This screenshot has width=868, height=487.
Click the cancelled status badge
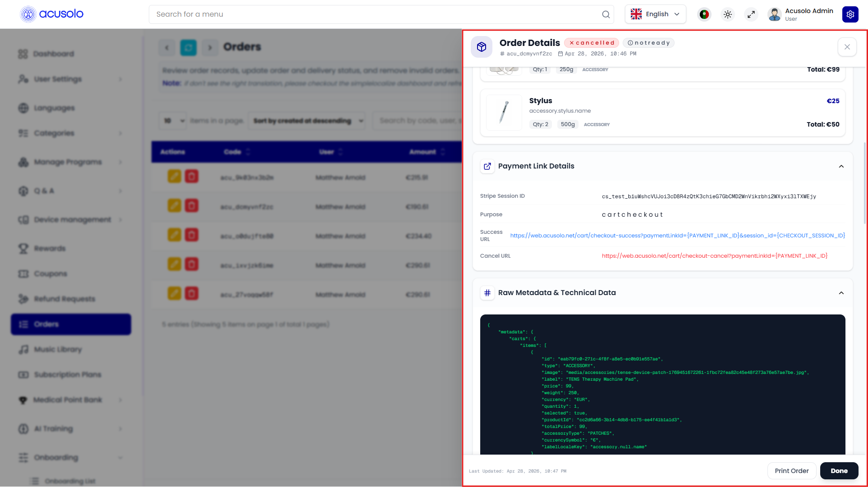pyautogui.click(x=591, y=43)
